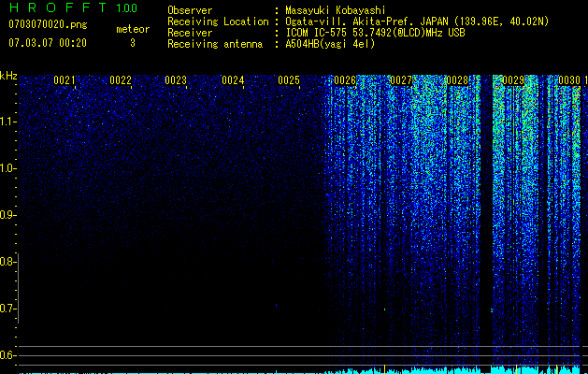This screenshot has height=374, width=588.
Task: Click the 0.6 frequency axis label
Action: click(7, 355)
